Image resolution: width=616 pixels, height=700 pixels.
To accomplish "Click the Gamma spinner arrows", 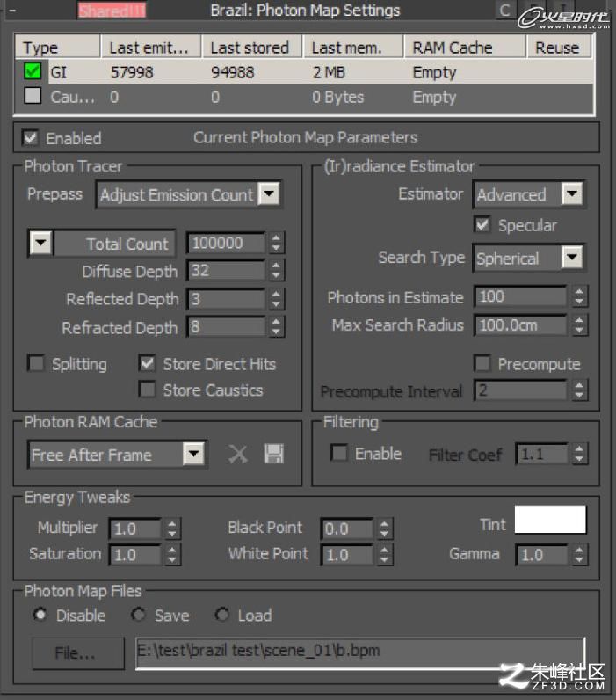I will [x=579, y=555].
